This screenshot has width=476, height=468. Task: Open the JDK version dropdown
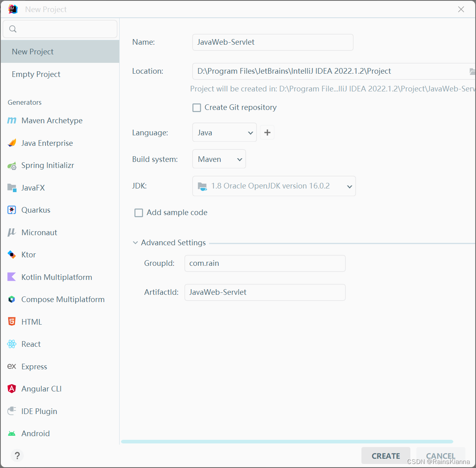coord(274,186)
